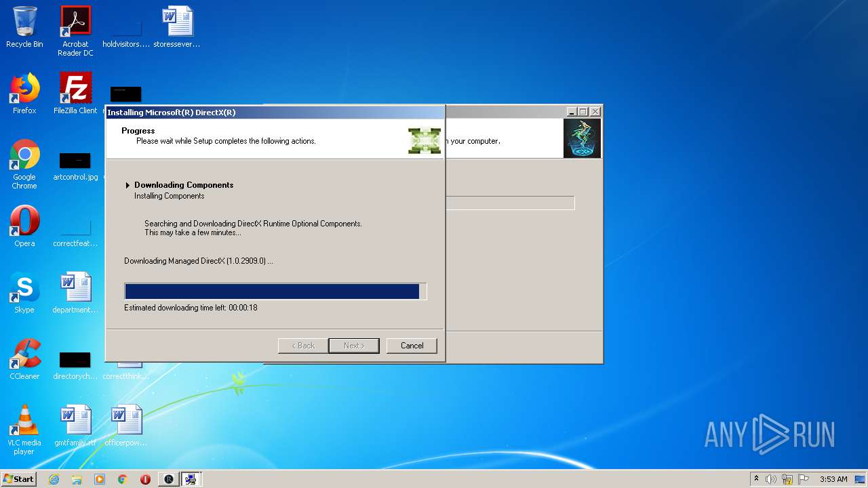The image size is (868, 488).
Task: Open the Start menu
Action: pos(19,479)
